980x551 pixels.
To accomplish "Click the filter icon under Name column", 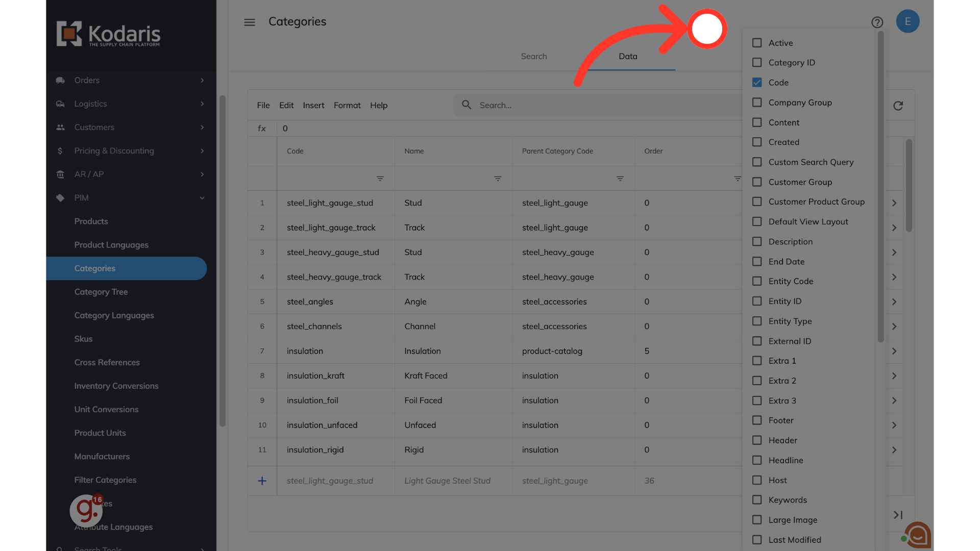I will pyautogui.click(x=497, y=179).
